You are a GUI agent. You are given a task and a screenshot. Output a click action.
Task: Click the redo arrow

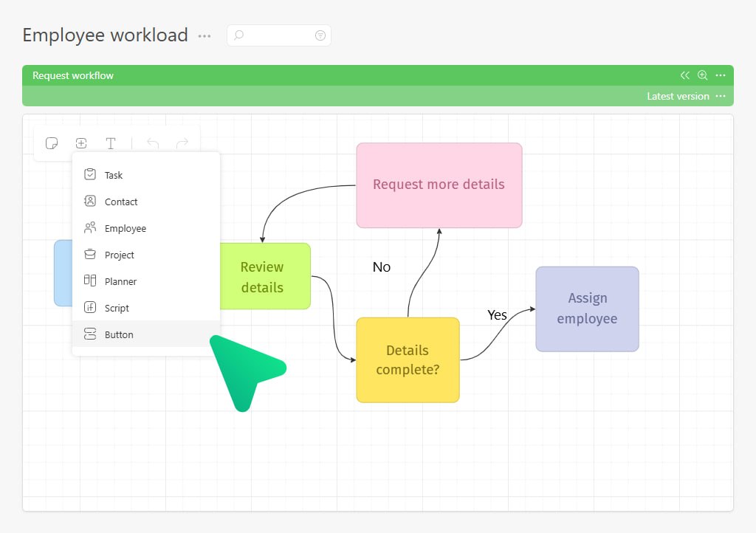pyautogui.click(x=182, y=143)
